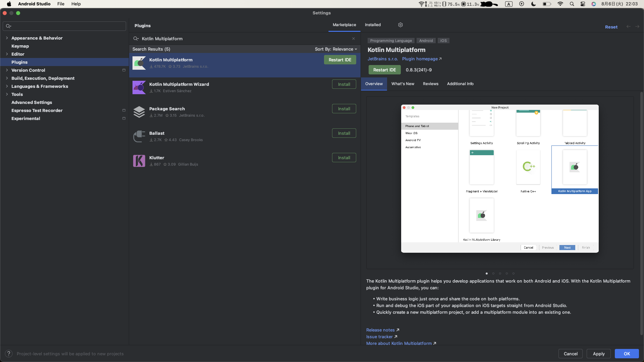The height and width of the screenshot is (362, 644).
Task: Expand Languages & Frameworks tree node
Action: point(7,86)
